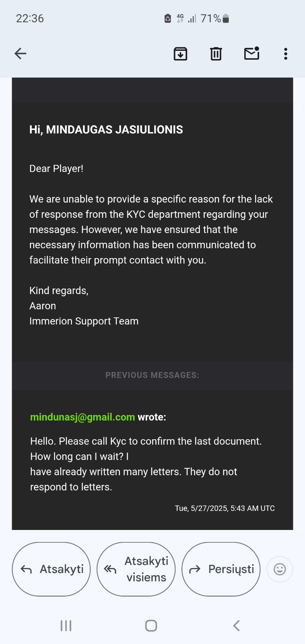Open the mindunasj@gmail.com email link

tap(83, 417)
